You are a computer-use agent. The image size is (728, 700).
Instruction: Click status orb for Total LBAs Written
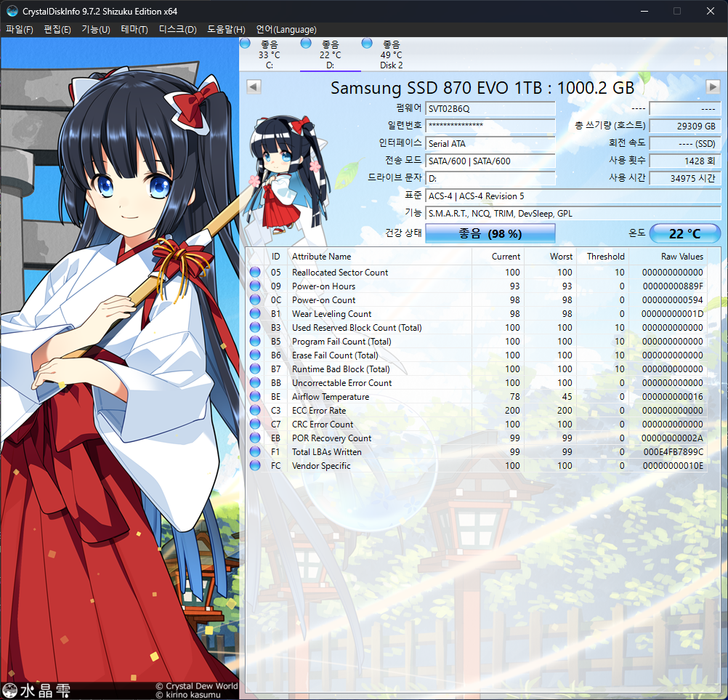[x=255, y=451]
